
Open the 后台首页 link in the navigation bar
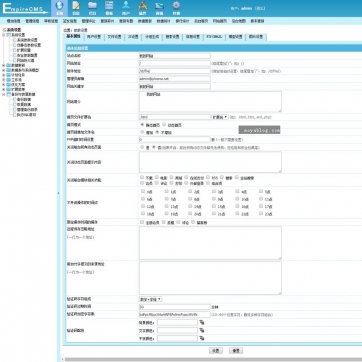[x=201, y=21]
